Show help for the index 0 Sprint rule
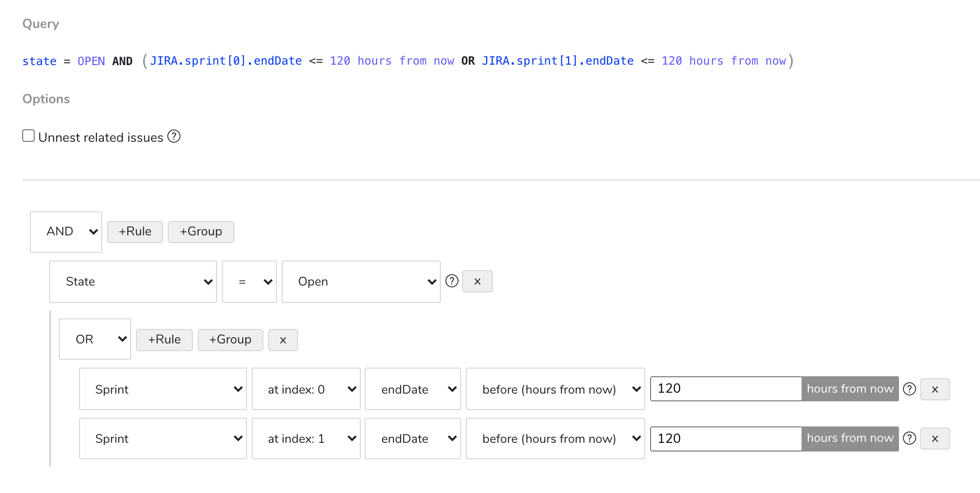 pyautogui.click(x=910, y=389)
